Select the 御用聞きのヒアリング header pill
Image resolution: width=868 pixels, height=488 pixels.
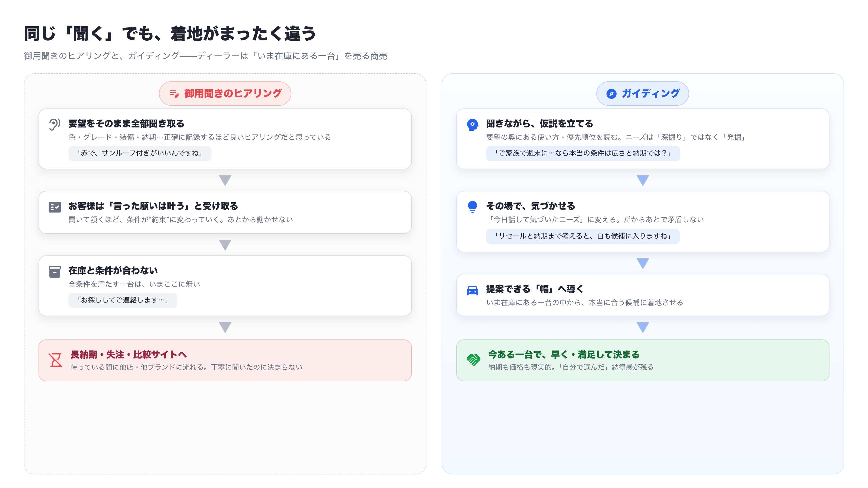225,93
